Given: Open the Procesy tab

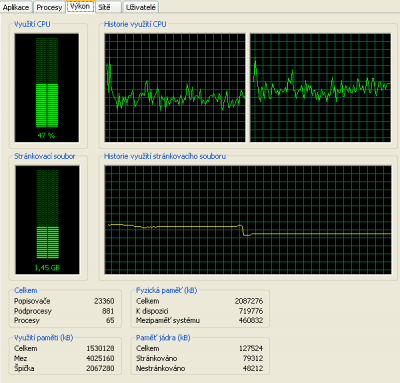Looking at the screenshot, I should [x=49, y=7].
